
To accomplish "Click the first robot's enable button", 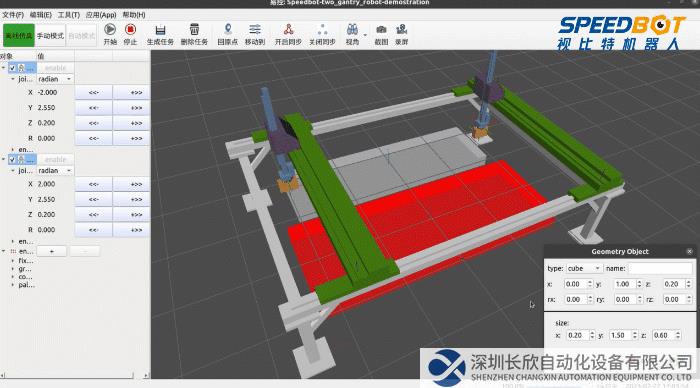I will click(x=55, y=68).
